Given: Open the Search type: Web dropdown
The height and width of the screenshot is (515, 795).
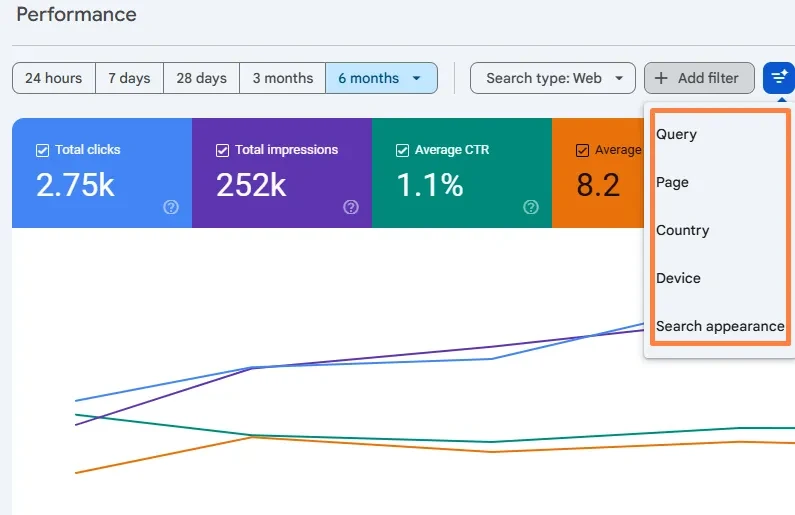Looking at the screenshot, I should [x=553, y=78].
